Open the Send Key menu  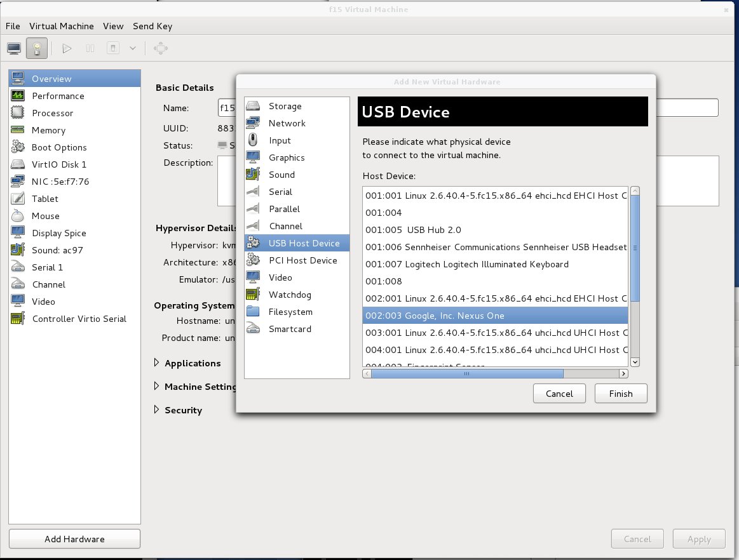(153, 27)
